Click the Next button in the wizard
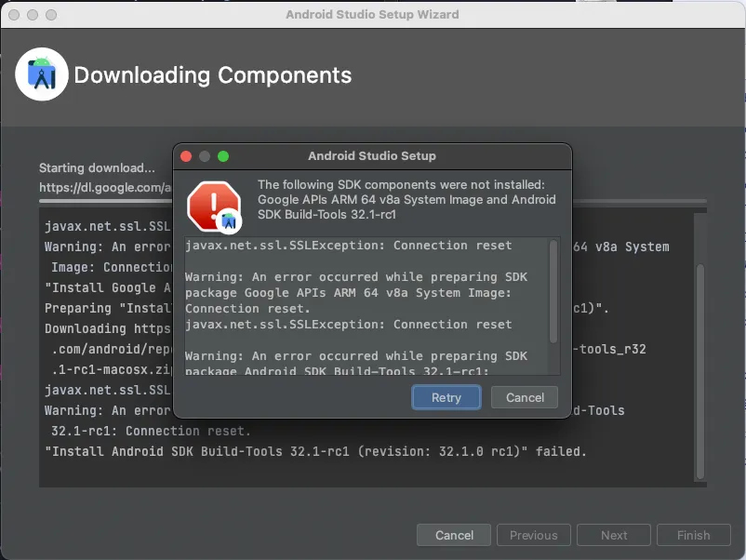The height and width of the screenshot is (560, 746). 614,535
